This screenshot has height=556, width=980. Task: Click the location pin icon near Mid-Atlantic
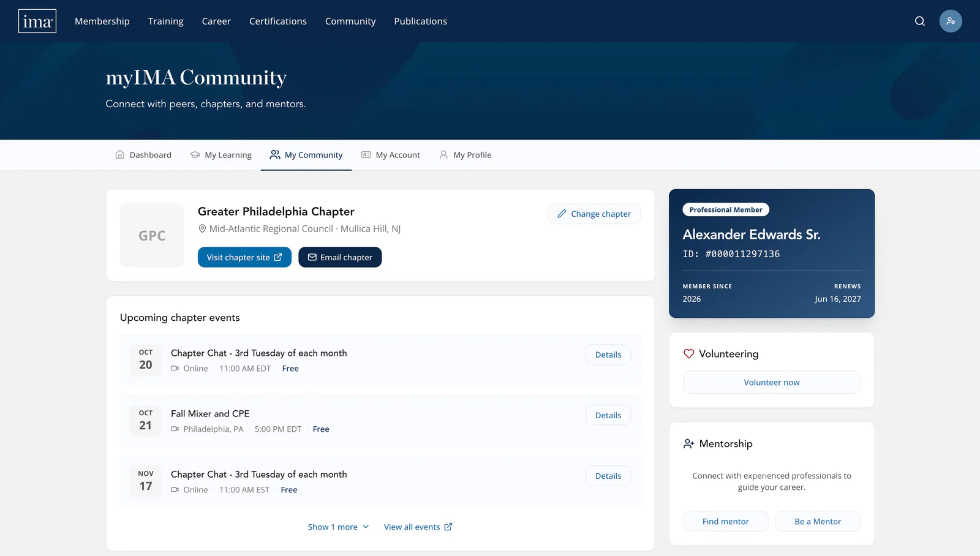tap(202, 229)
